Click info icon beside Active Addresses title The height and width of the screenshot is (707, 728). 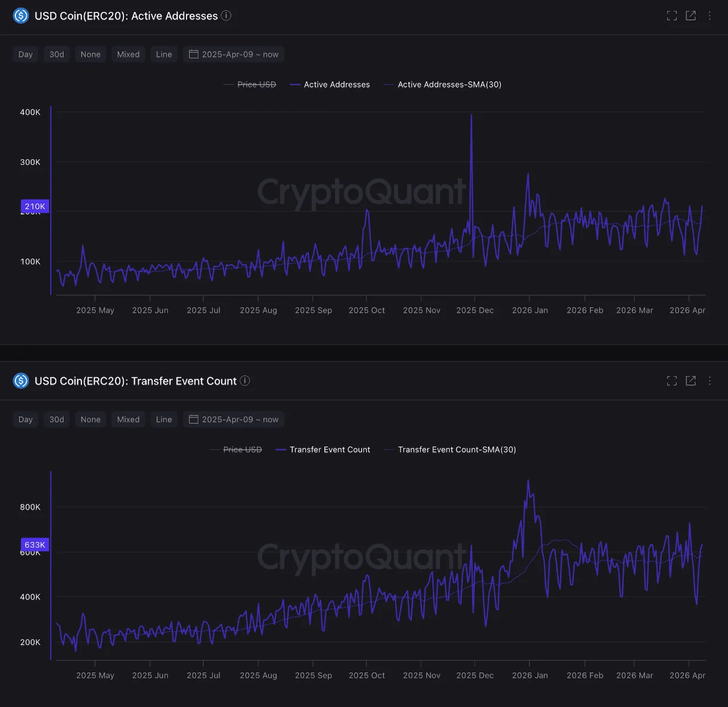pyautogui.click(x=226, y=16)
